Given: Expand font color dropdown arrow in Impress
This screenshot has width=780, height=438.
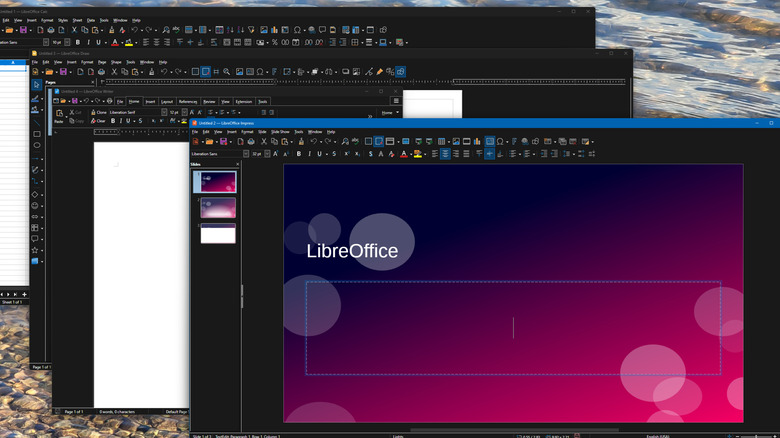Looking at the screenshot, I should [x=411, y=154].
